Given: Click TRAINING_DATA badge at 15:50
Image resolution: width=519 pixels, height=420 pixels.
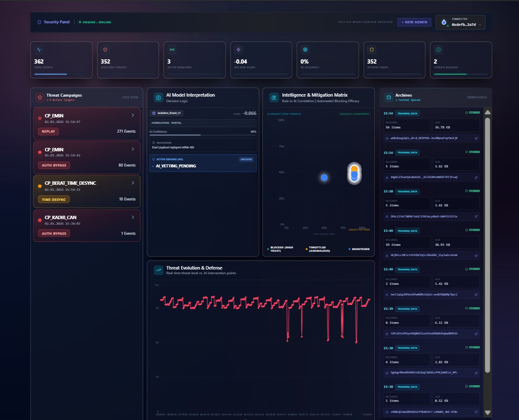Looking at the screenshot, I should pos(407,192).
